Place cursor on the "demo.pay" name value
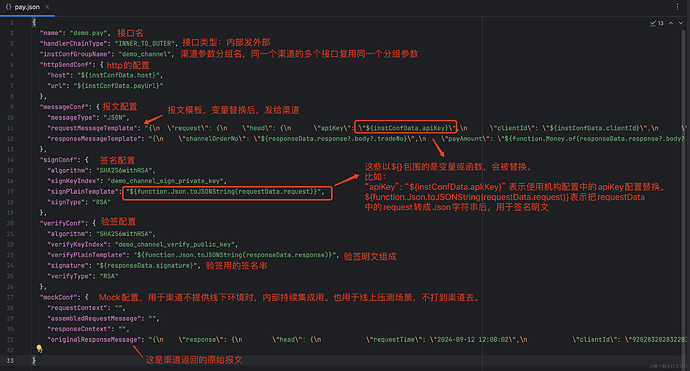690x371 pixels. (88, 33)
